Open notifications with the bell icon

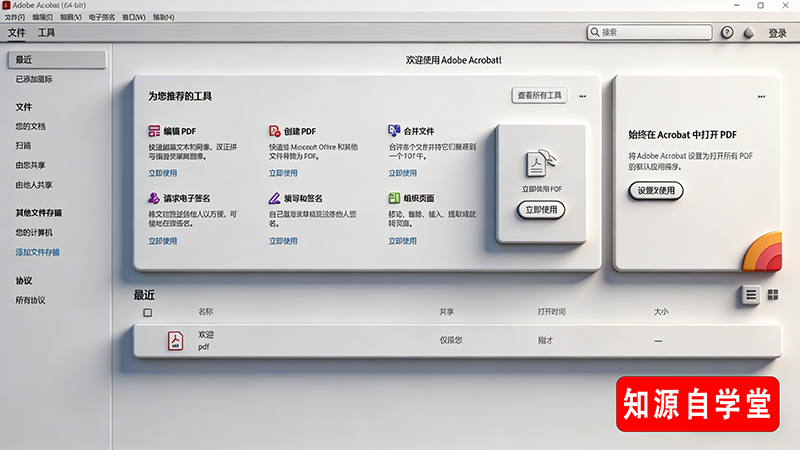(748, 33)
